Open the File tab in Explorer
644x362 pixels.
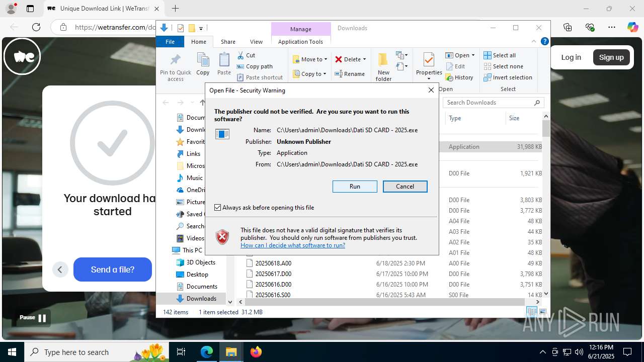[x=170, y=42]
